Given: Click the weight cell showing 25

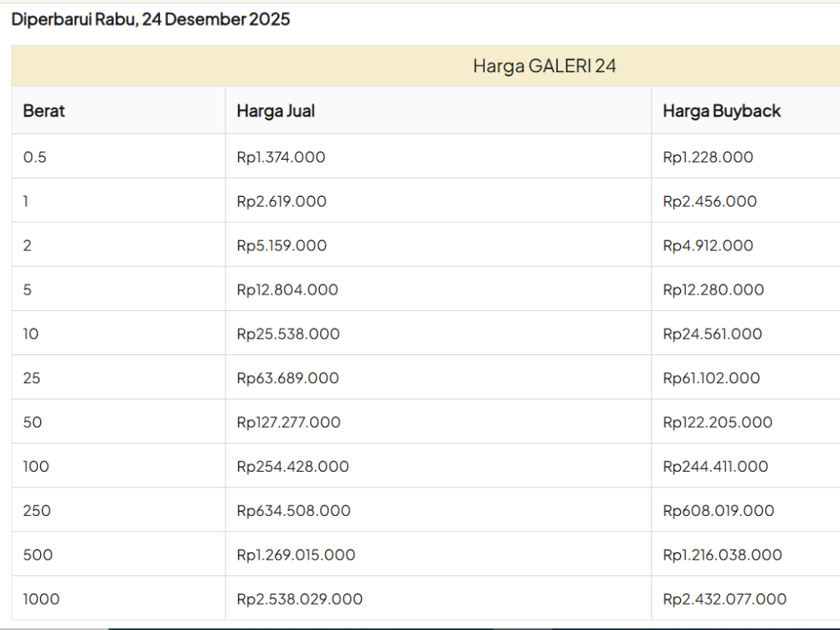Looking at the screenshot, I should pos(32,379).
